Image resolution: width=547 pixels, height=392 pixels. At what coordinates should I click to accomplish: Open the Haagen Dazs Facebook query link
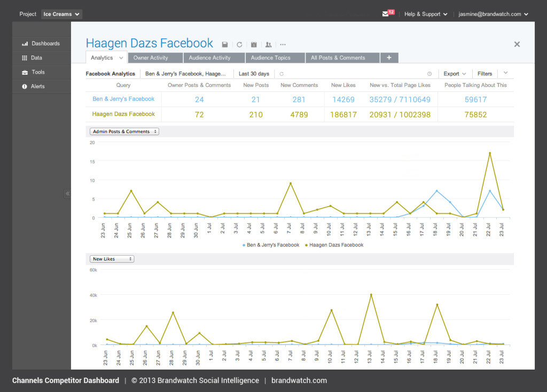[123, 114]
